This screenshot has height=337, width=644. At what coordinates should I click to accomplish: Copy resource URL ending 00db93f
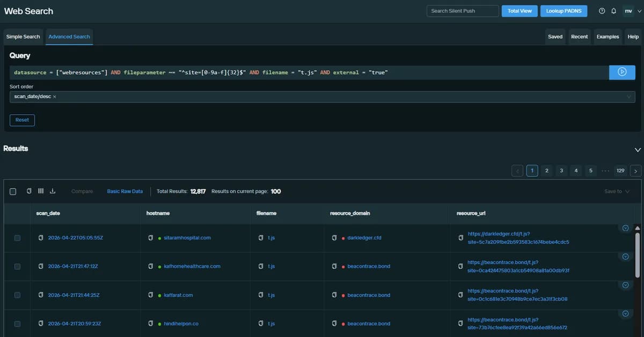click(461, 266)
